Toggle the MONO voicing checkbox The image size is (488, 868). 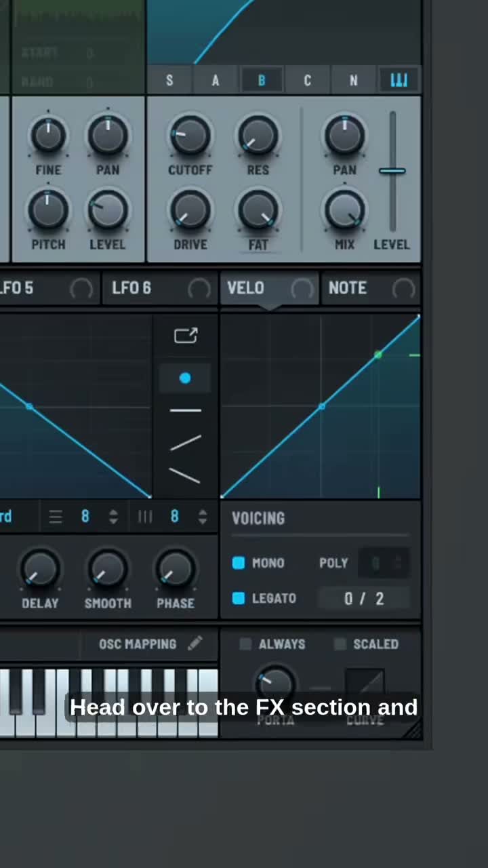pyautogui.click(x=239, y=563)
